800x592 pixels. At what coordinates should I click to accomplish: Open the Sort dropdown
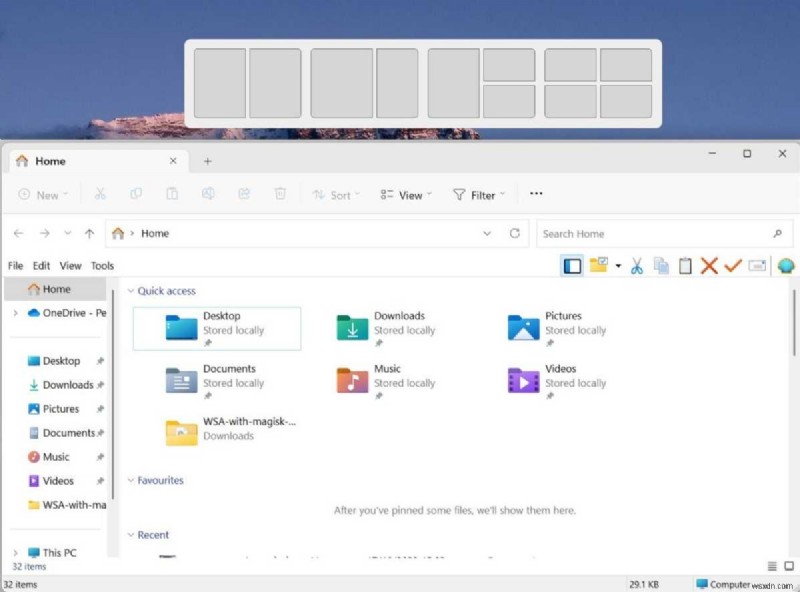tap(336, 195)
